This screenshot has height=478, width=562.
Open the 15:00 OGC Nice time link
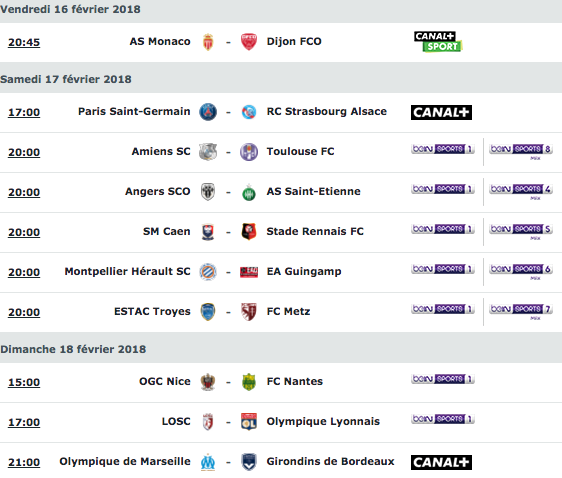click(x=24, y=382)
